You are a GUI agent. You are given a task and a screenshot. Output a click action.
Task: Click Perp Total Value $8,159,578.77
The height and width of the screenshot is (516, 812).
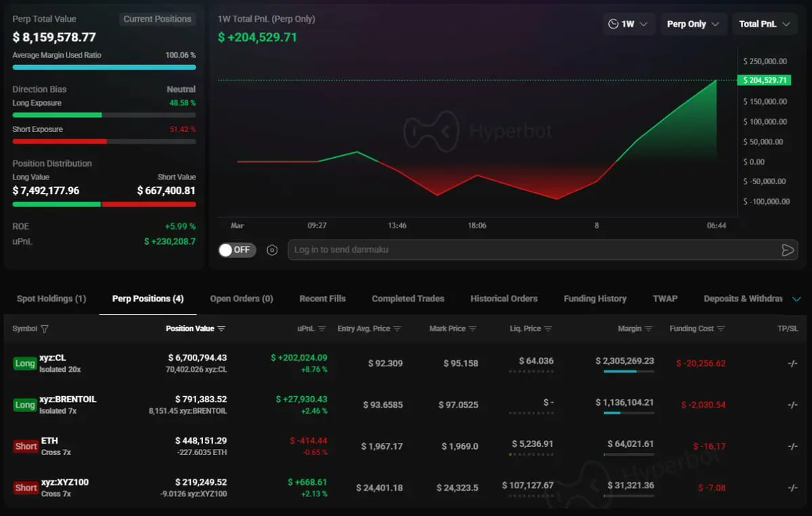coord(54,37)
